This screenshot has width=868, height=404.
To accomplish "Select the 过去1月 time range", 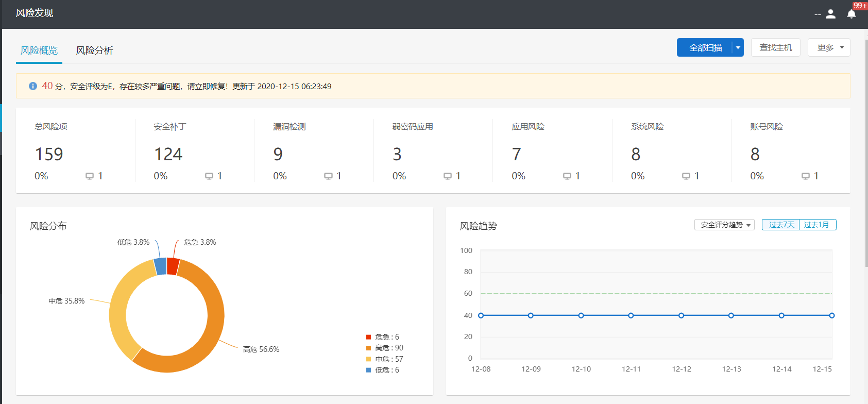I will (x=818, y=225).
